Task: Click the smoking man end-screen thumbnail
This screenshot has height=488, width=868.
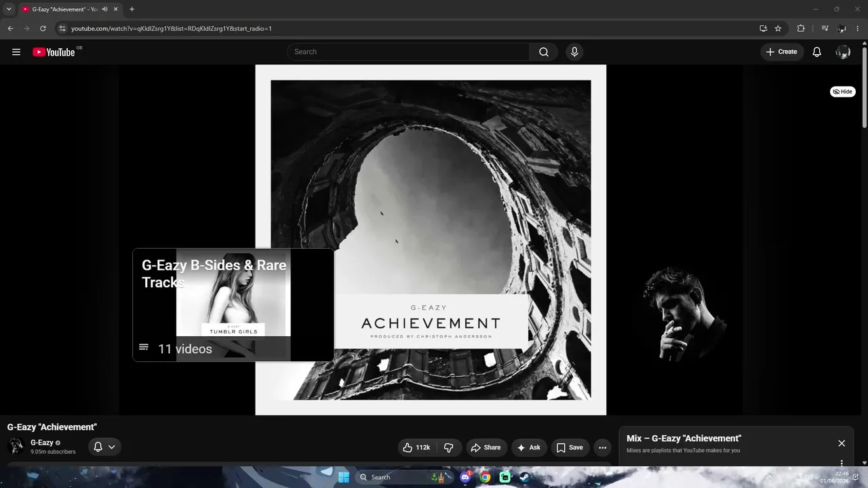Action: [x=681, y=313]
